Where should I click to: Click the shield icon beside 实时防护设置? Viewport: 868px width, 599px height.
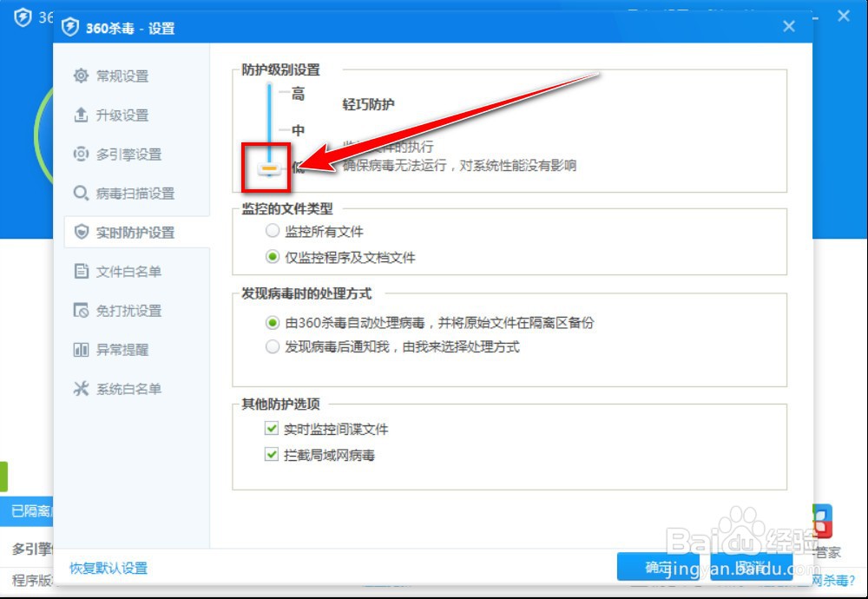pyautogui.click(x=81, y=232)
